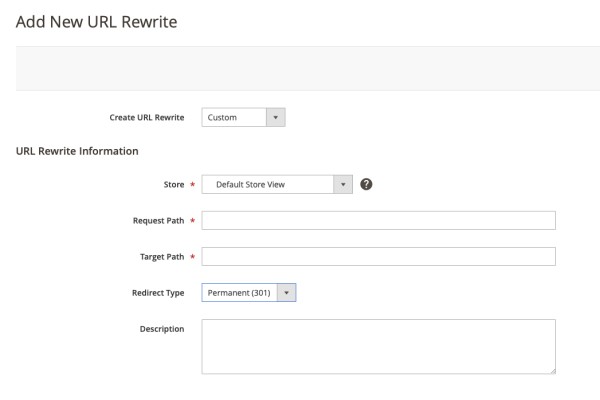Click the Add New URL Rewrite title

tap(97, 22)
